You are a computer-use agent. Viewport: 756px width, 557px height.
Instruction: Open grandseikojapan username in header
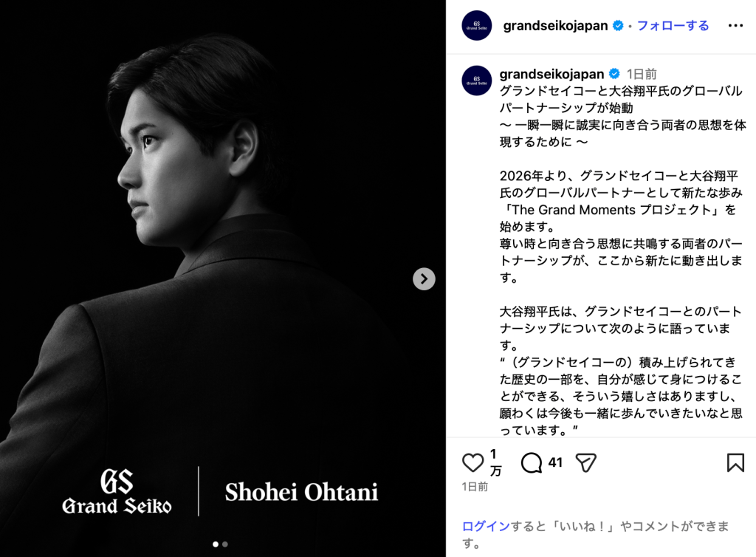point(555,26)
